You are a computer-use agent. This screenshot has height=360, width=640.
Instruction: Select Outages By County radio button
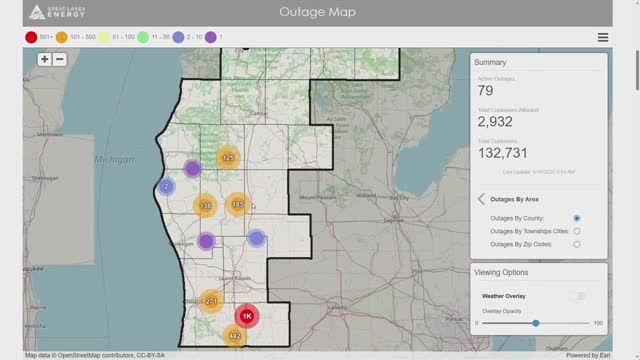pyautogui.click(x=576, y=218)
